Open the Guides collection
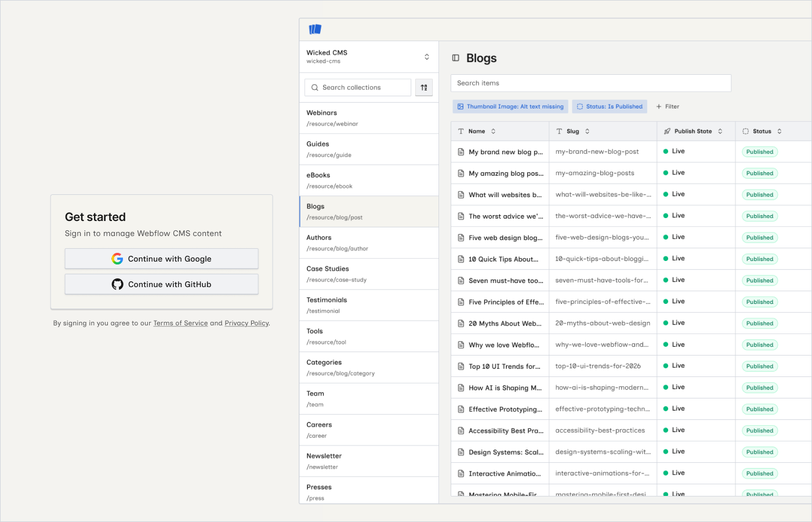The width and height of the screenshot is (812, 522). (369, 150)
